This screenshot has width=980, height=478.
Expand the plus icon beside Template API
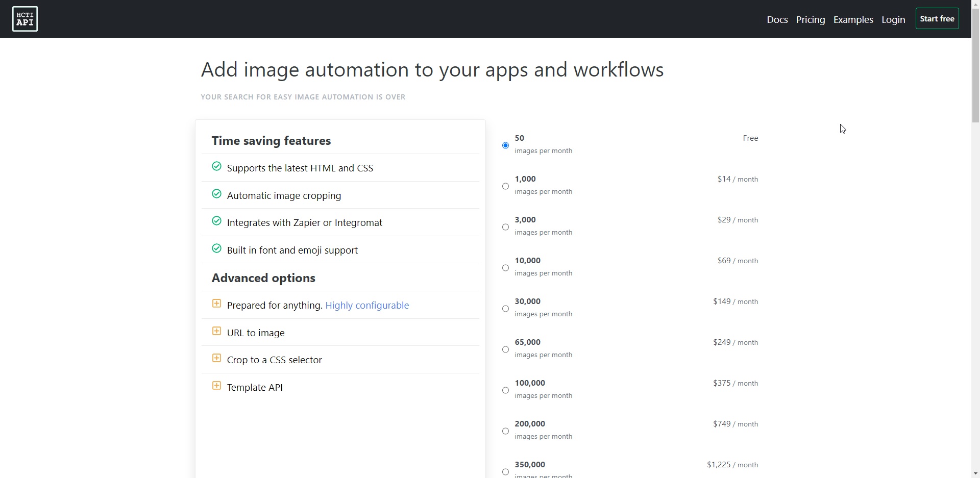coord(216,386)
